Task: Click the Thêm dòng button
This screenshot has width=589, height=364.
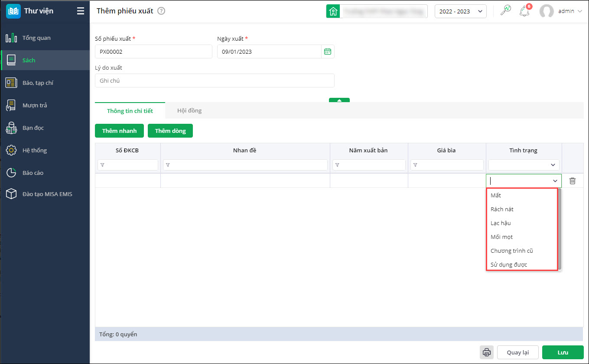Action: point(170,131)
